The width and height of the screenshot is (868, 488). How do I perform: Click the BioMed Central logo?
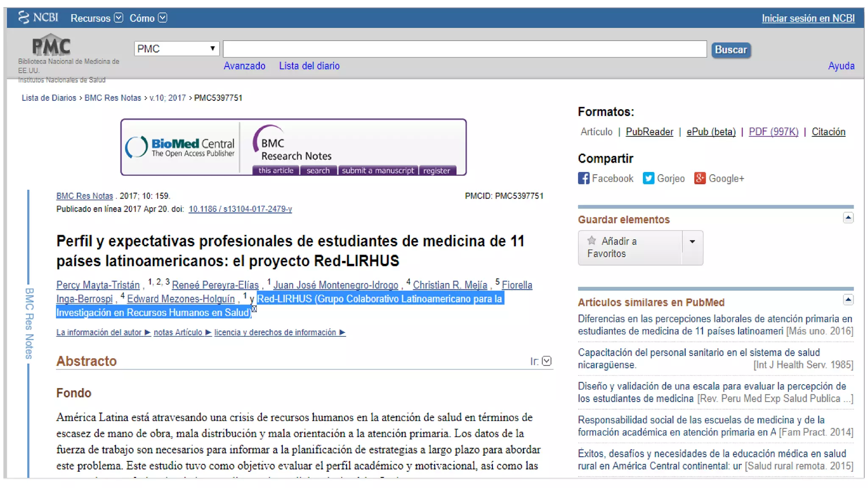point(180,147)
